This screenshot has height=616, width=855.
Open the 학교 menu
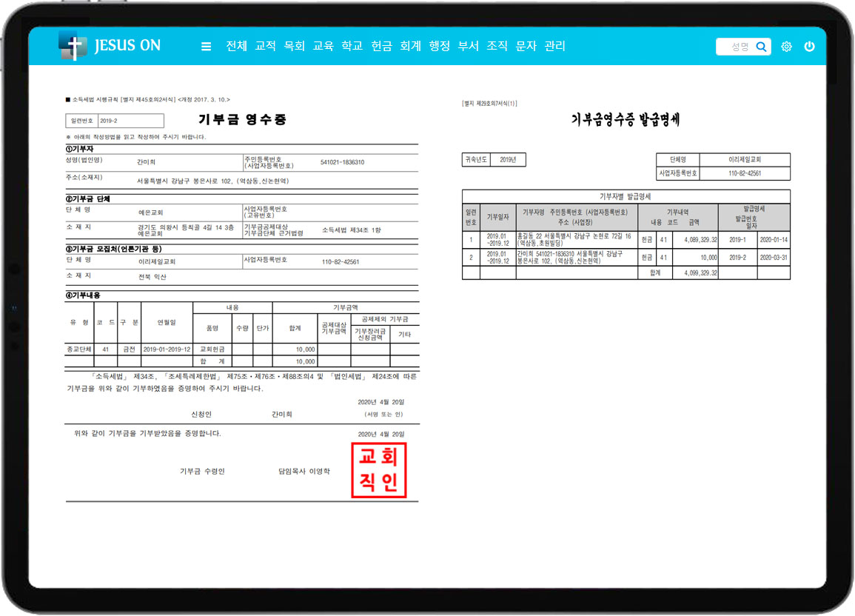tap(352, 46)
